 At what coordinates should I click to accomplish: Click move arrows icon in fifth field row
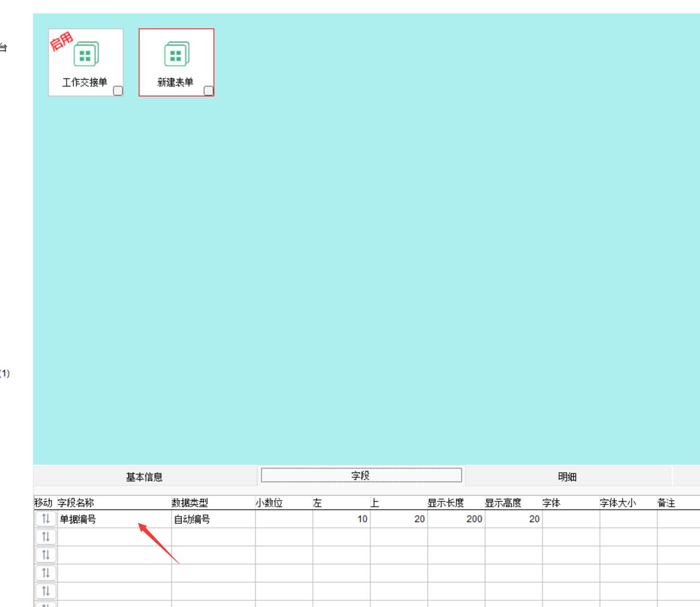click(46, 591)
